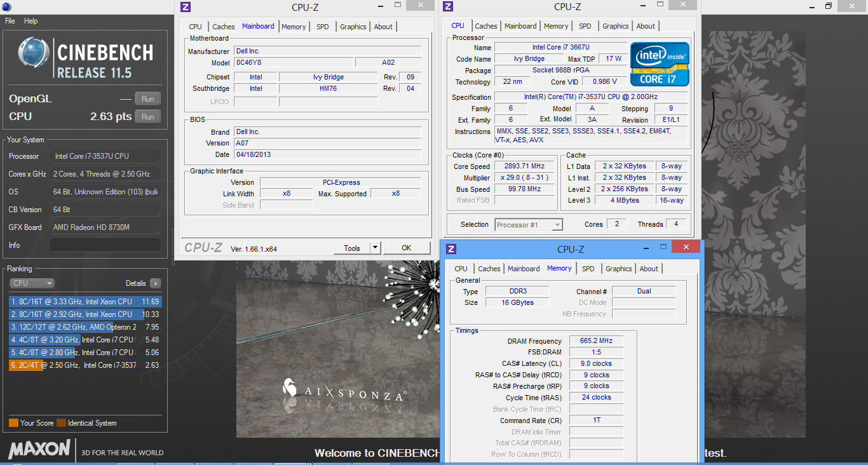Select ranking row 2C/4T @ 2.50 GHz i7-3537
This screenshot has width=868, height=465.
coord(85,365)
